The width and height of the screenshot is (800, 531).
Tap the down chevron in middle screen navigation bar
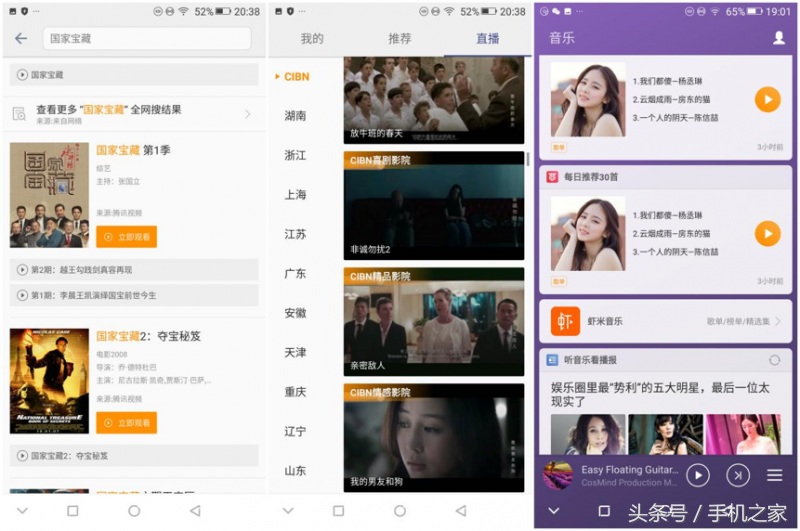coord(288,510)
